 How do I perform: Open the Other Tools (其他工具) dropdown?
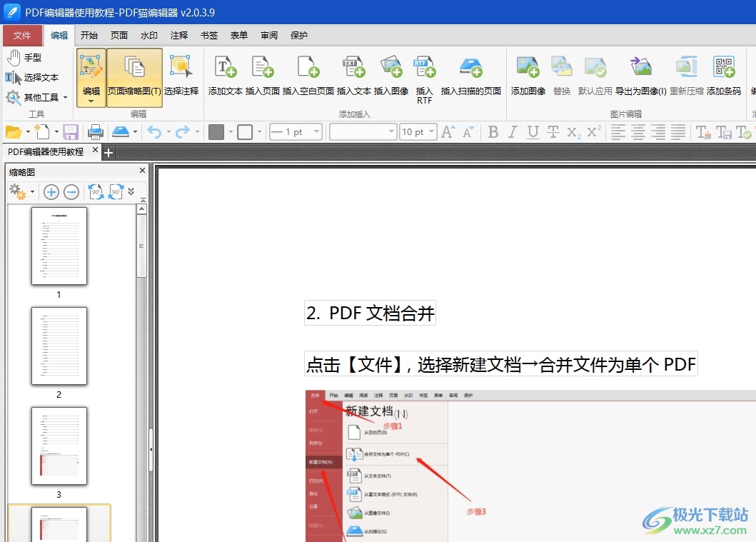pyautogui.click(x=36, y=97)
